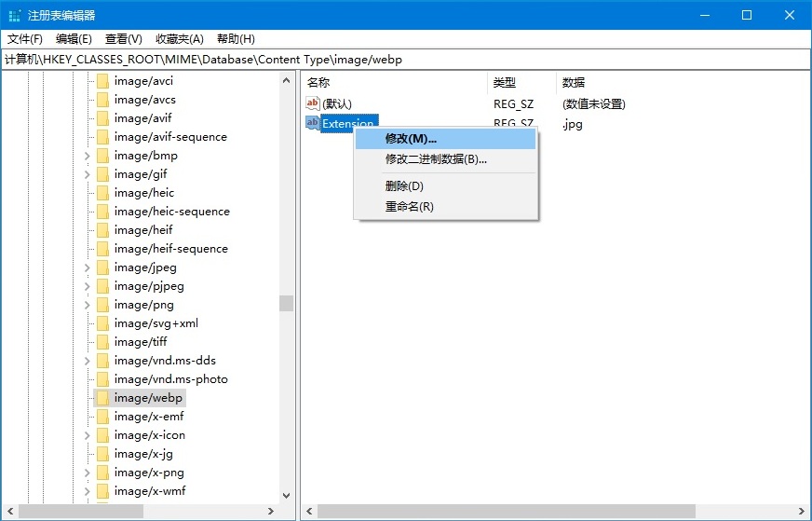Click the image/webp folder icon
Viewport: 812px width, 521px height.
coord(102,398)
